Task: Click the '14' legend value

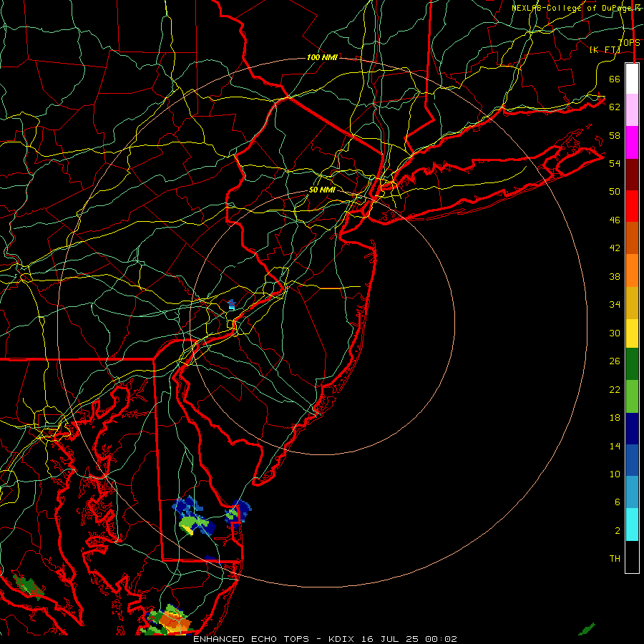Action: pyautogui.click(x=615, y=446)
